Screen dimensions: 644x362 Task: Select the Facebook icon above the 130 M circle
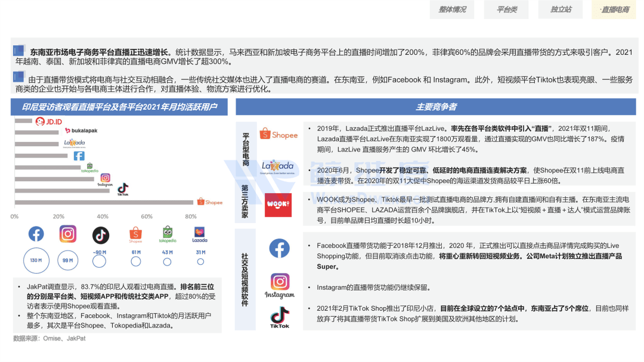pyautogui.click(x=36, y=234)
